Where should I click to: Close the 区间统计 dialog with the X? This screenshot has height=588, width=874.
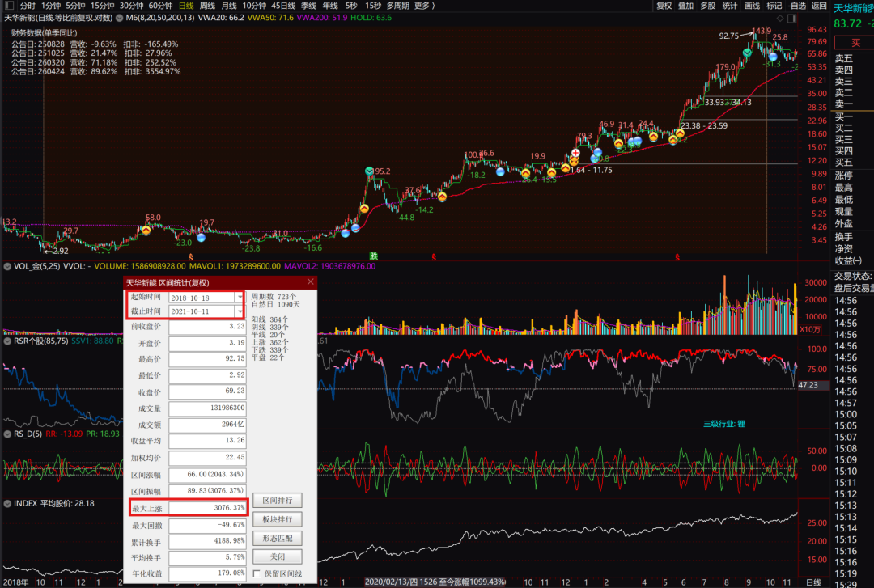[x=311, y=282]
